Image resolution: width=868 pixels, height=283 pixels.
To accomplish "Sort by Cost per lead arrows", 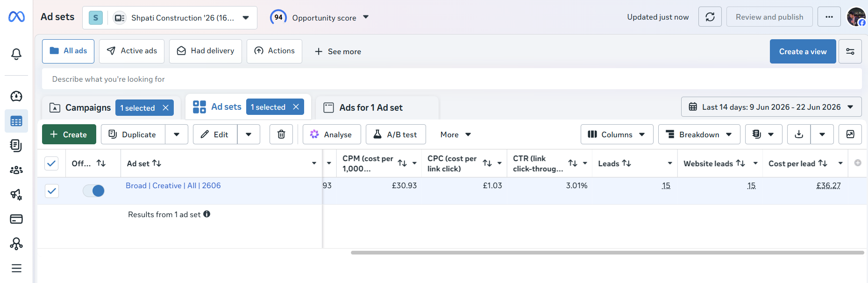I will (823, 163).
